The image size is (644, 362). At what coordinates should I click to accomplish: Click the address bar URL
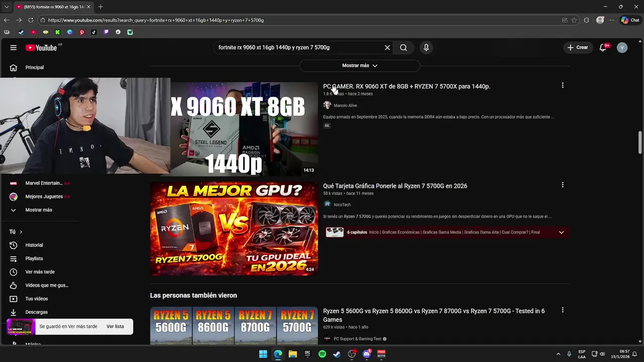pyautogui.click(x=156, y=20)
